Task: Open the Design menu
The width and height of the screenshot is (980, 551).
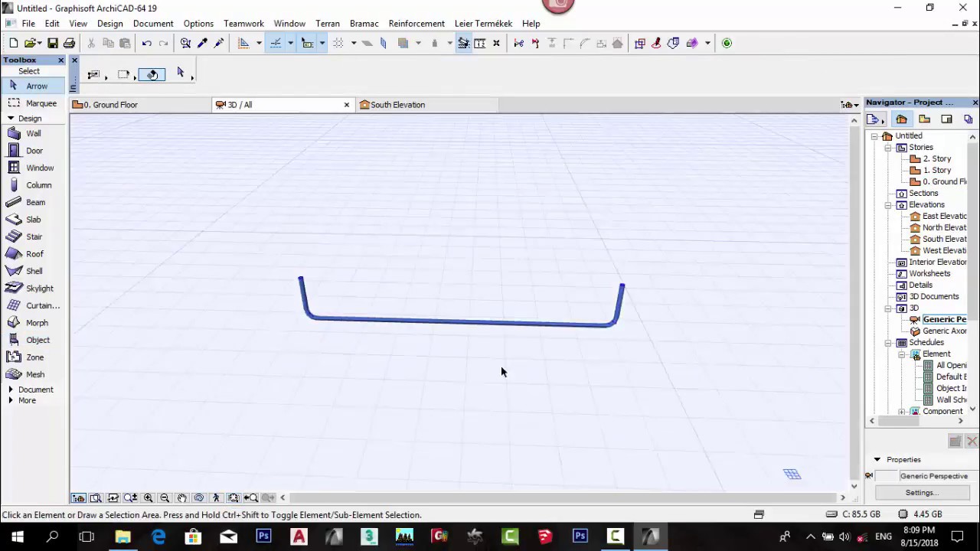Action: pyautogui.click(x=110, y=24)
